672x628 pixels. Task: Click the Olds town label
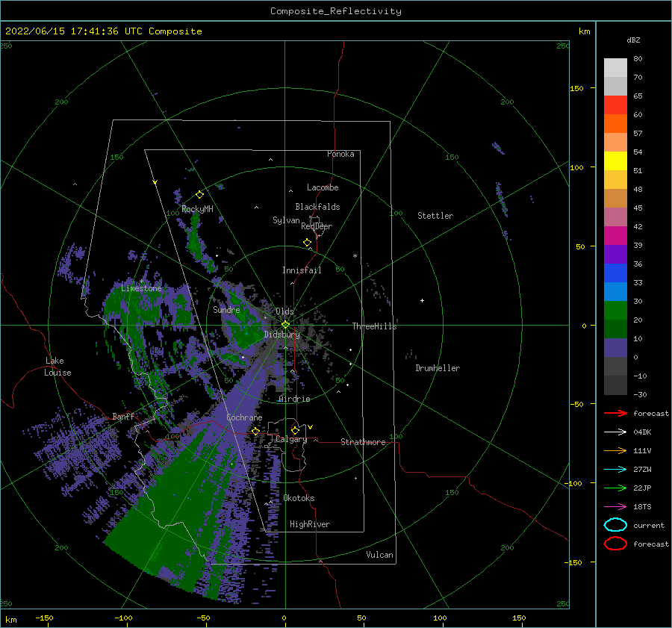pos(284,311)
